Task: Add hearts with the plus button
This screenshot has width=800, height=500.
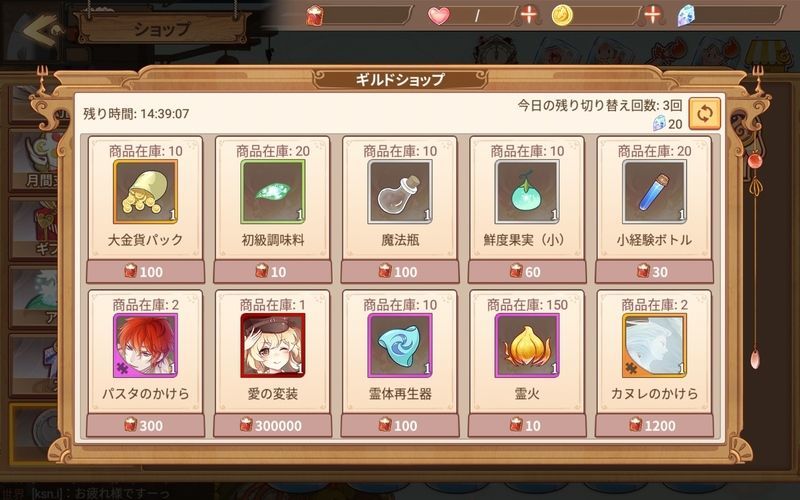Action: point(529,15)
